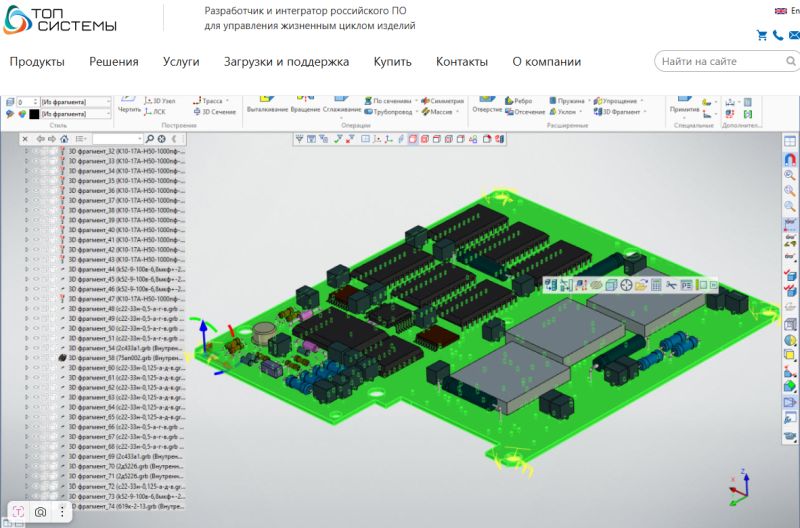Image resolution: width=800 pixels, height=528 pixels.
Task: Open the Загрузки и поддержка menu
Action: click(286, 62)
